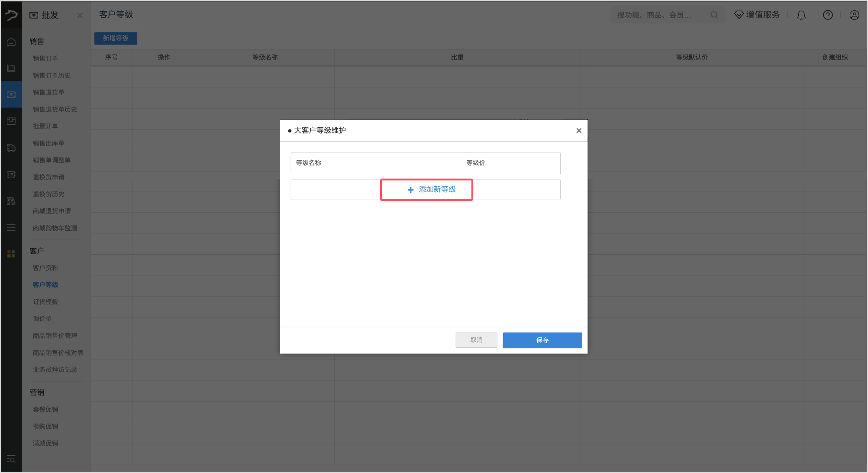Screen dimensions: 868x473
Task: Open the notification bell icon
Action: (x=801, y=15)
